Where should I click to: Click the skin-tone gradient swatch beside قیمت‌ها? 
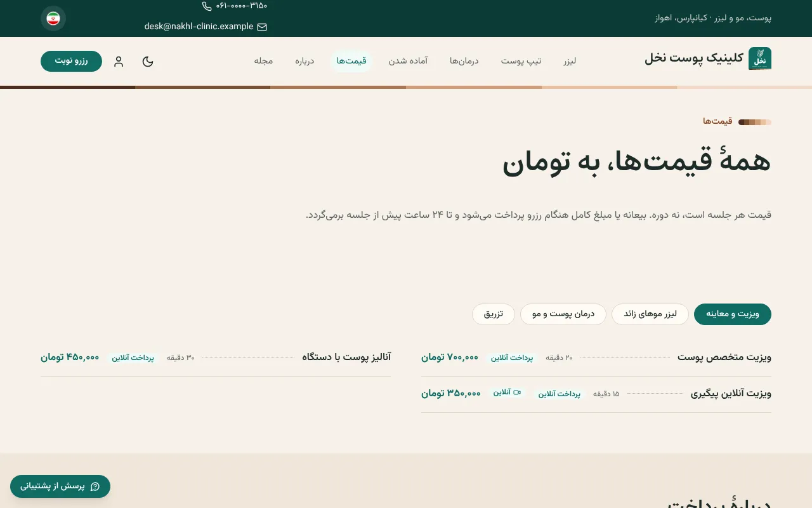(755, 122)
